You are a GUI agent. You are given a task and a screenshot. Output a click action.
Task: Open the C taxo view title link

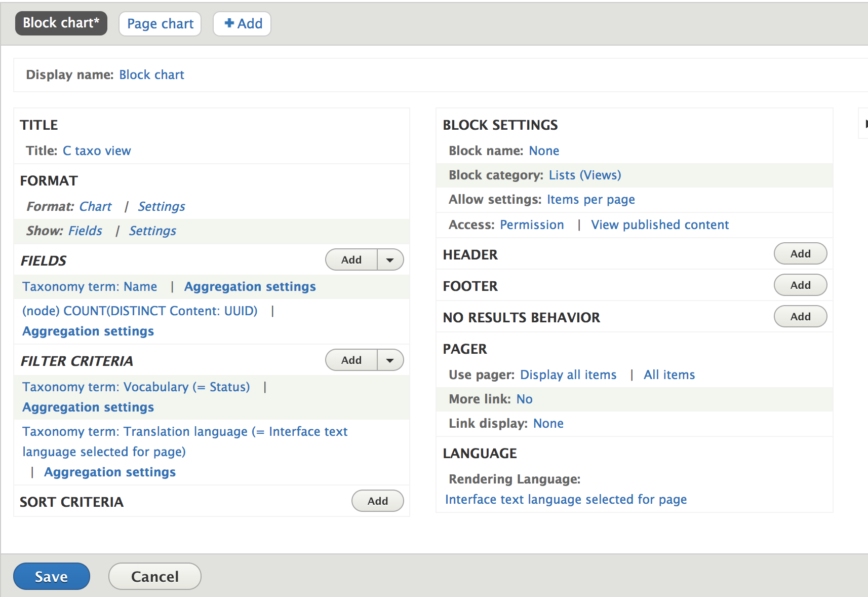97,151
